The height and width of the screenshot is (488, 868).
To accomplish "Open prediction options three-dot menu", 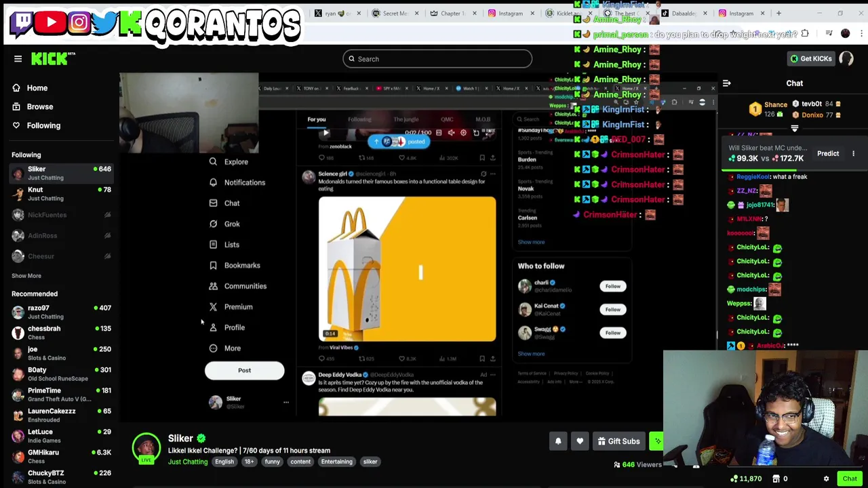I will tap(853, 154).
